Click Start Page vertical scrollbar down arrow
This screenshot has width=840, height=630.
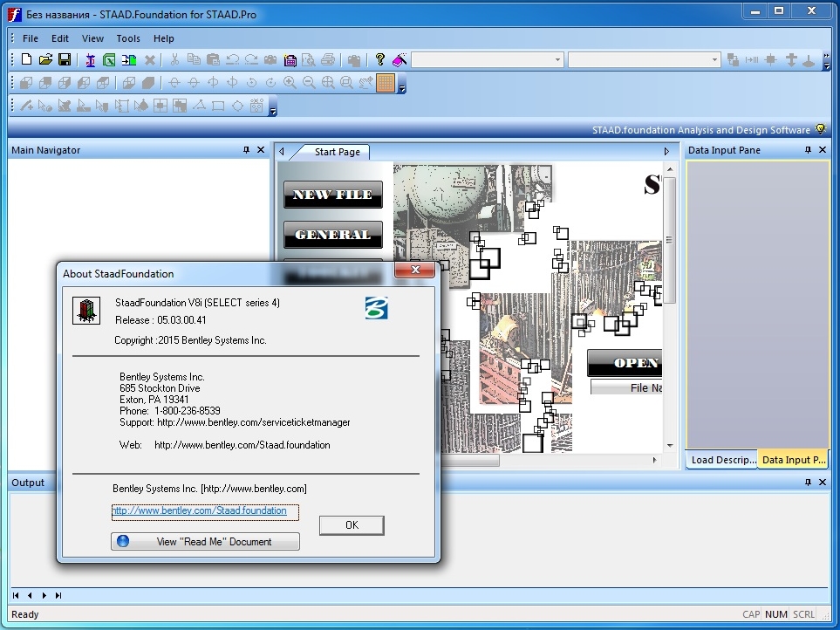pos(670,445)
